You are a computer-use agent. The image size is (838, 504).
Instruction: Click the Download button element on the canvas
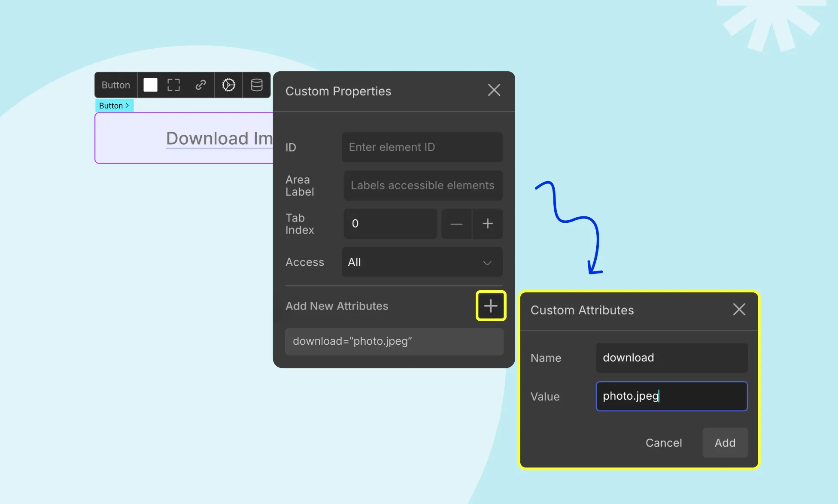pyautogui.click(x=185, y=138)
